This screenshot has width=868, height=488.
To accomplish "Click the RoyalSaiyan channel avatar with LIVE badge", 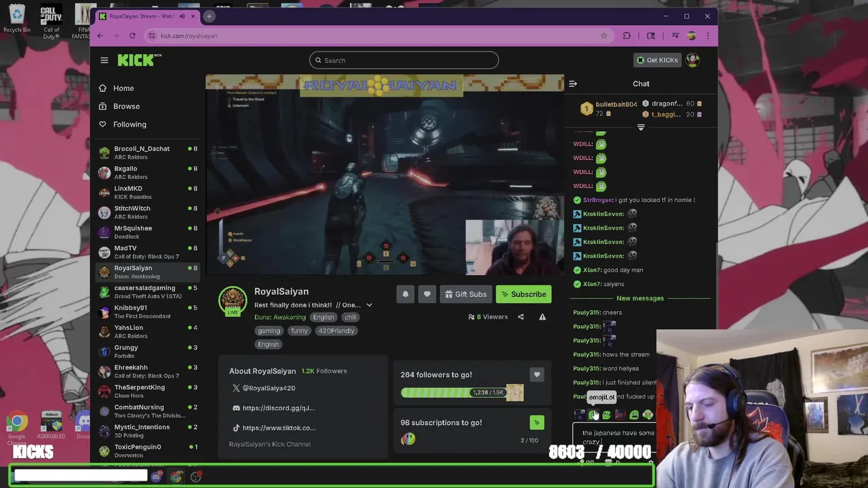I will tap(233, 301).
